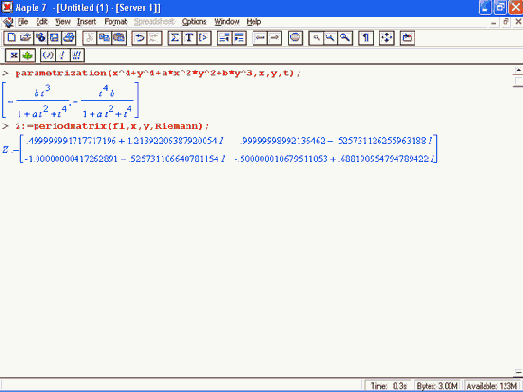Click the Bytes 3.00M status field
523x392 pixels.
pos(438,386)
